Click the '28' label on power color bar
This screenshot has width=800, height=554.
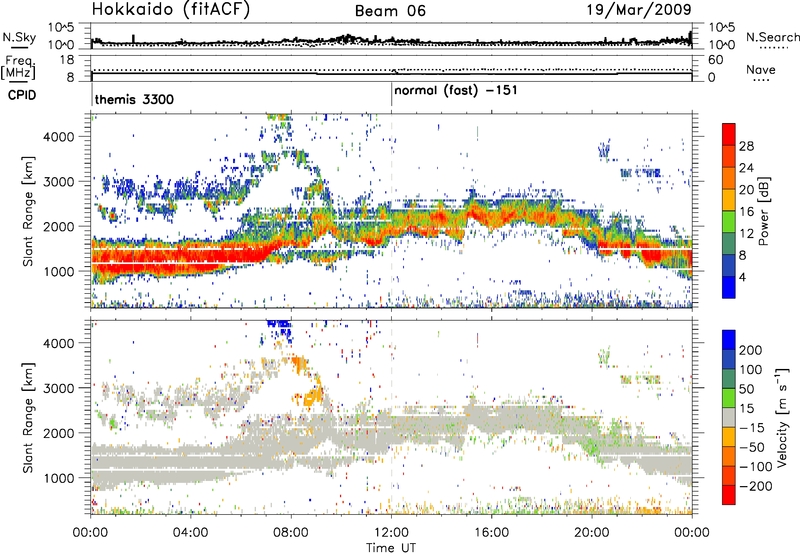(x=746, y=146)
